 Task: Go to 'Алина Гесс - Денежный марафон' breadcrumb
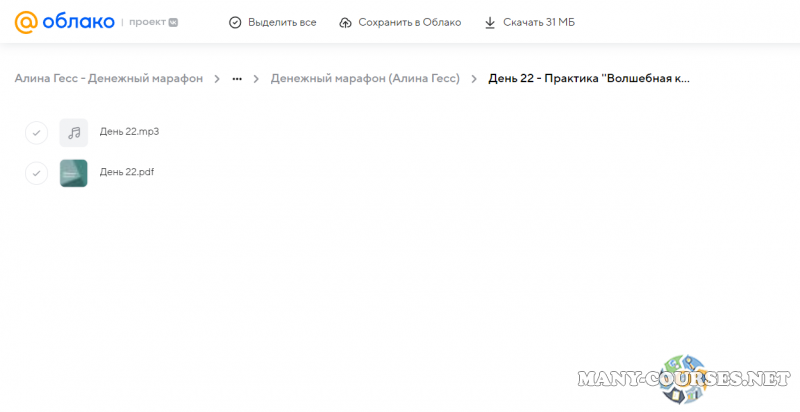(x=108, y=78)
